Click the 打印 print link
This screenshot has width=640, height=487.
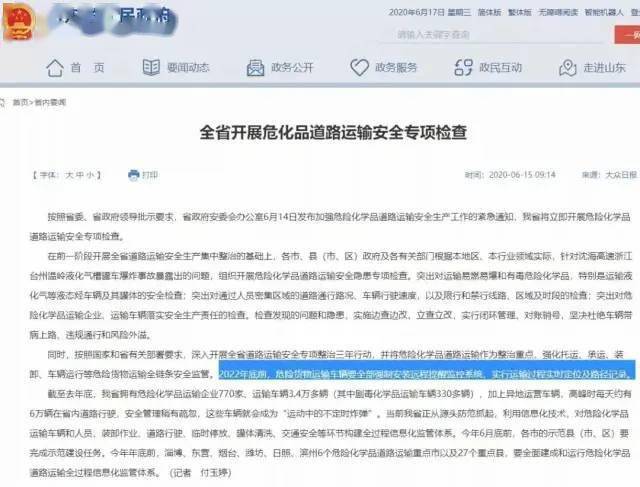(150, 175)
